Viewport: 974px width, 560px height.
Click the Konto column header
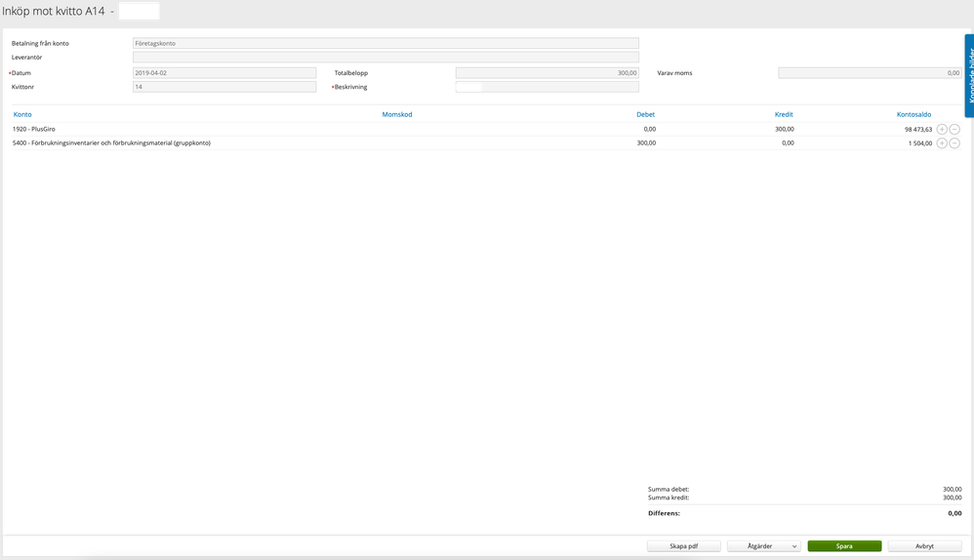[x=22, y=114]
